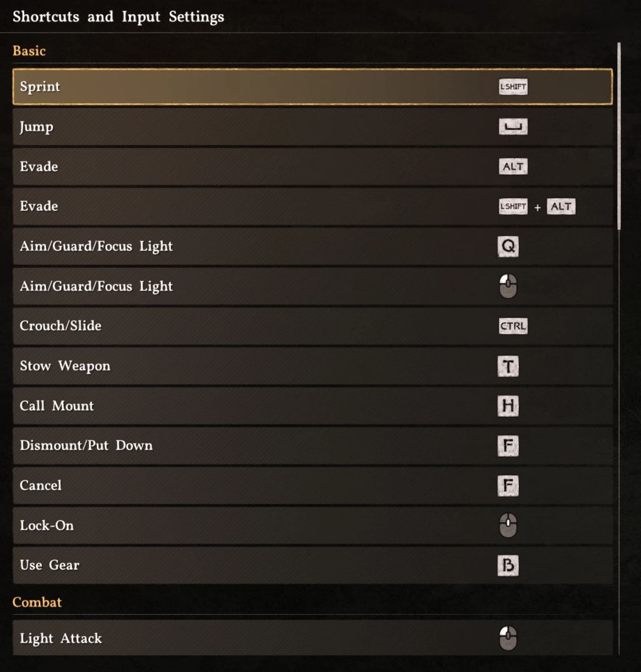Click the single ALT key icon for Evade
Viewport: 641px width, 672px height.
pos(513,167)
